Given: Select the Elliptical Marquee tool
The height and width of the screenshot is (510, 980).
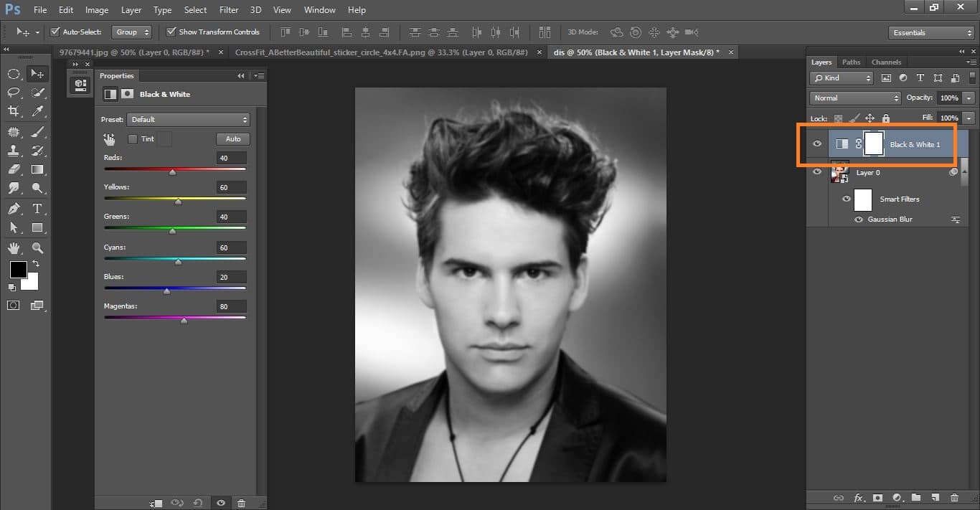Looking at the screenshot, I should pyautogui.click(x=14, y=73).
